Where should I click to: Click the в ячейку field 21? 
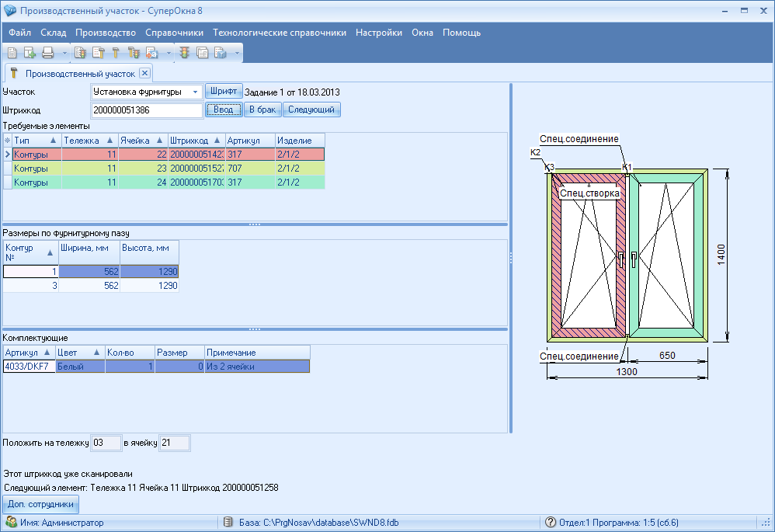point(175,443)
